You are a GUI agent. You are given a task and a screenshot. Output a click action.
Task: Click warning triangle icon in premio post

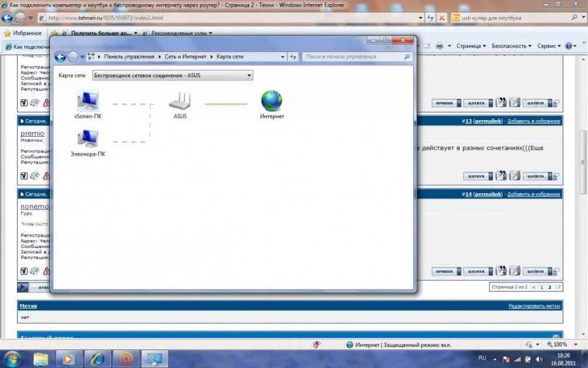tap(46, 175)
